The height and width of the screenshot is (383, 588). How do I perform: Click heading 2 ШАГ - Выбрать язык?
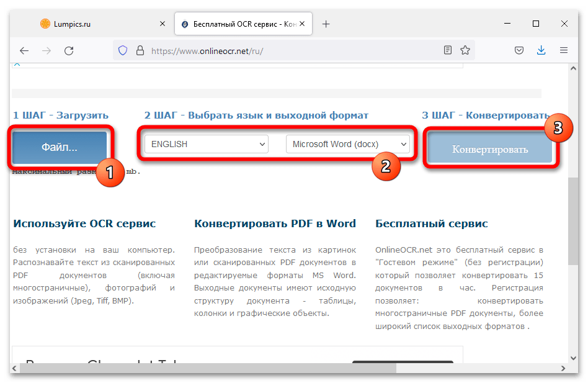pos(256,115)
